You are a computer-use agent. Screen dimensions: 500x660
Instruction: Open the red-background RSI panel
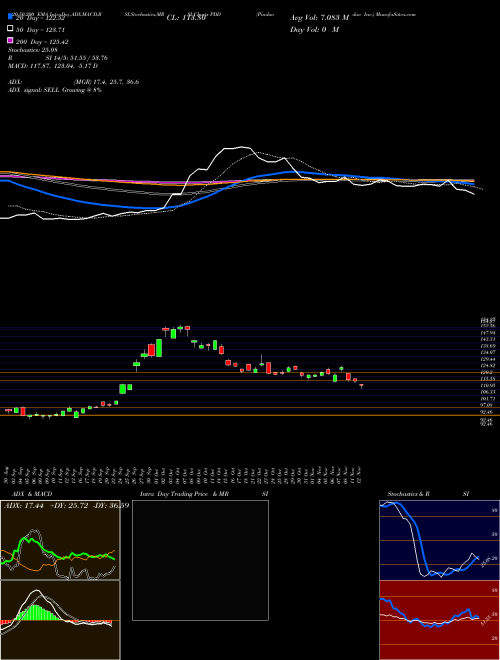tap(439, 620)
